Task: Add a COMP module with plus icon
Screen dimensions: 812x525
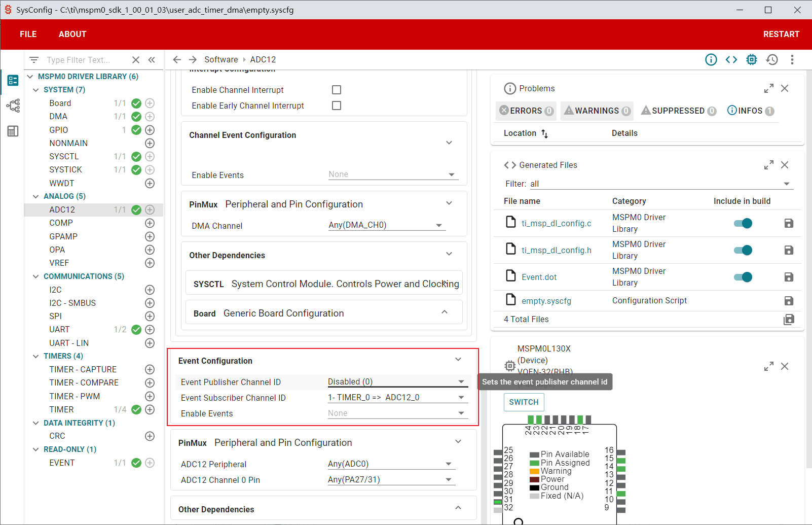Action: [150, 223]
